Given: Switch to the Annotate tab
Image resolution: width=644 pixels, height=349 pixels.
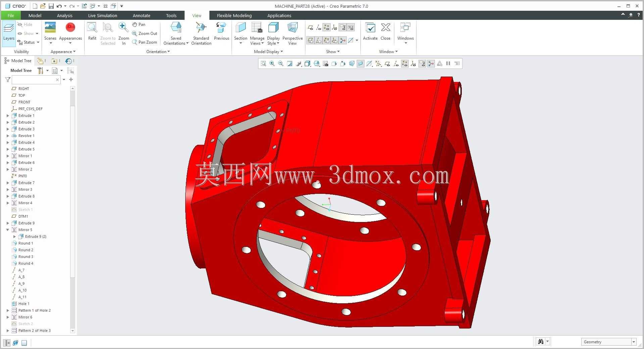Looking at the screenshot, I should point(141,15).
